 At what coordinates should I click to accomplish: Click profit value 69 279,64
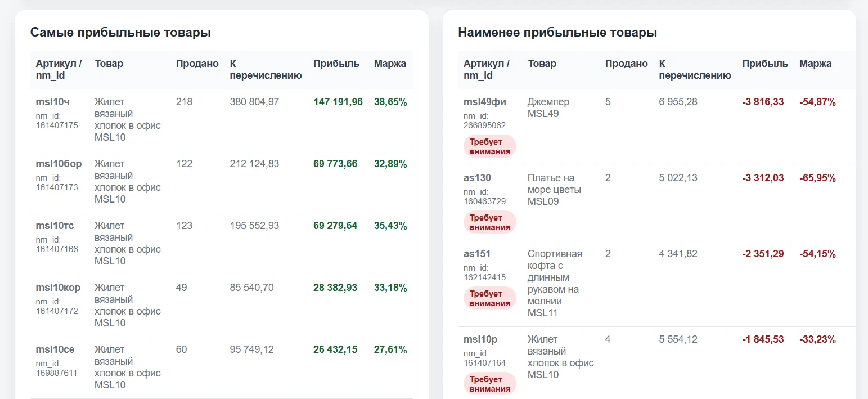pyautogui.click(x=335, y=226)
